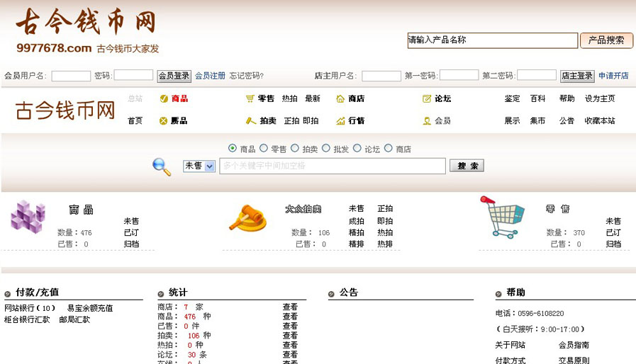Focus the 会员用户名 input field
The image size is (636, 364).
tap(71, 76)
